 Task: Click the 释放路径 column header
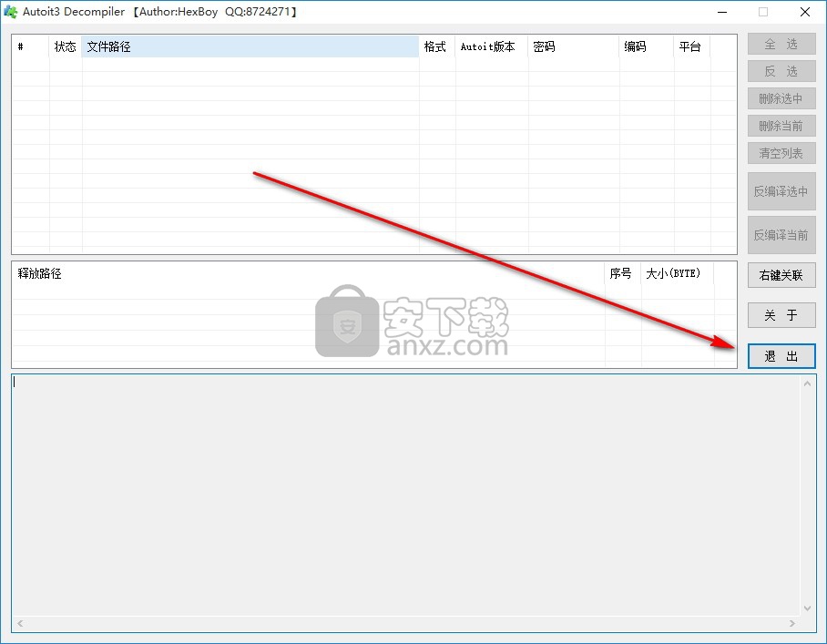(x=309, y=273)
